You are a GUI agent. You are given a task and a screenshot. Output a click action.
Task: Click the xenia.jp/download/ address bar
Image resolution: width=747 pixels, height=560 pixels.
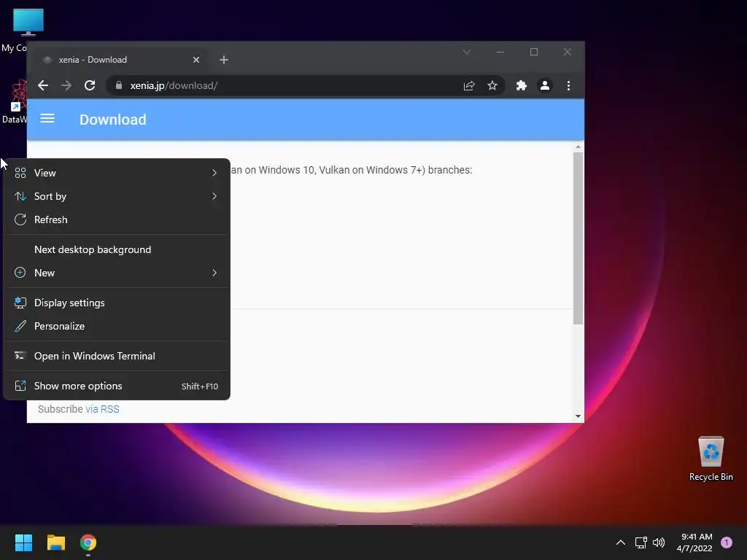[x=305, y=86]
